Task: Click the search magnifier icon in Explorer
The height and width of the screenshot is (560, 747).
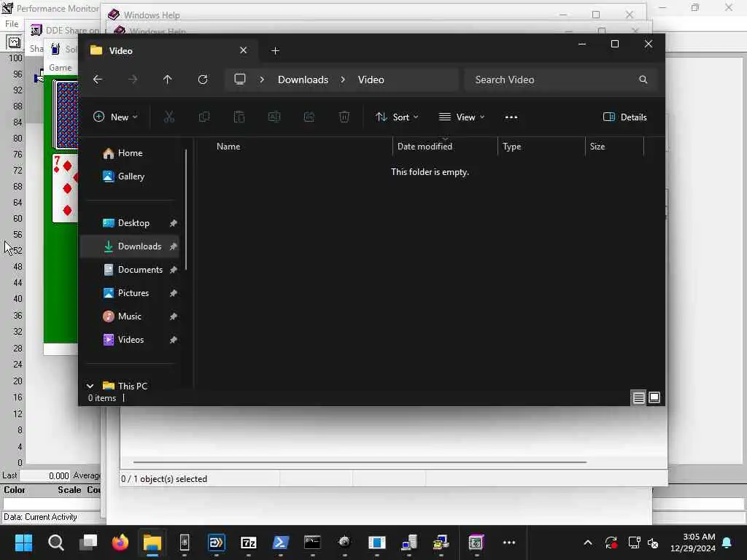Action: tap(643, 79)
